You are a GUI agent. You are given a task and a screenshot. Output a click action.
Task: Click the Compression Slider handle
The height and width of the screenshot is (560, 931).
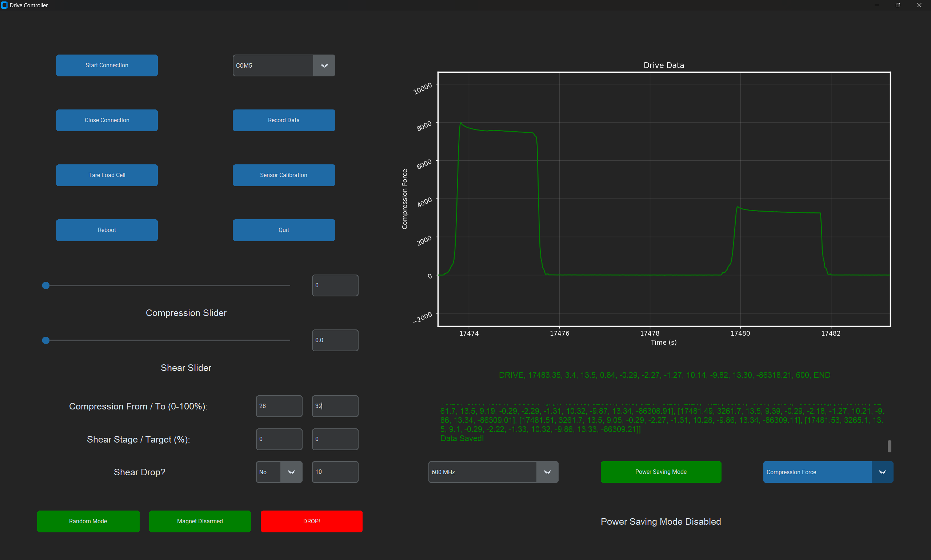[46, 286]
